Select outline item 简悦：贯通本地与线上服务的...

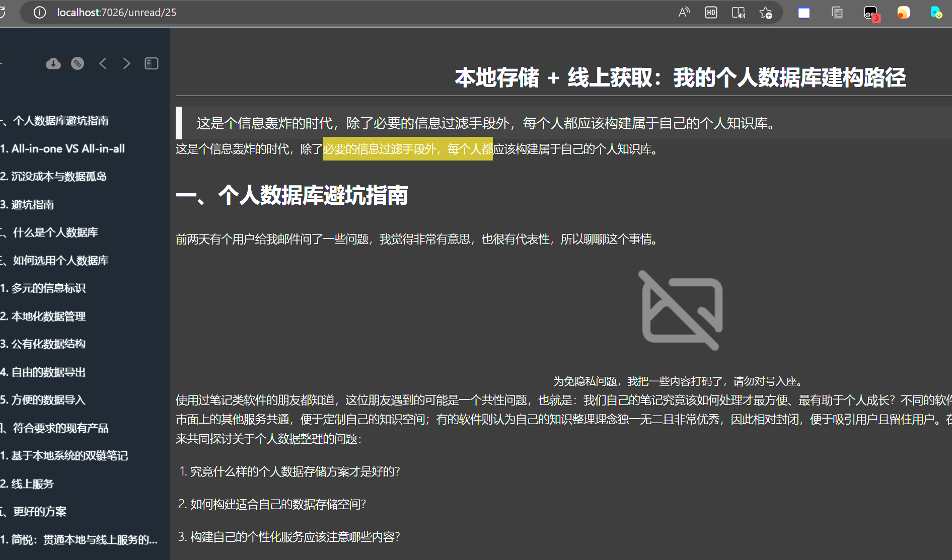[x=79, y=540]
